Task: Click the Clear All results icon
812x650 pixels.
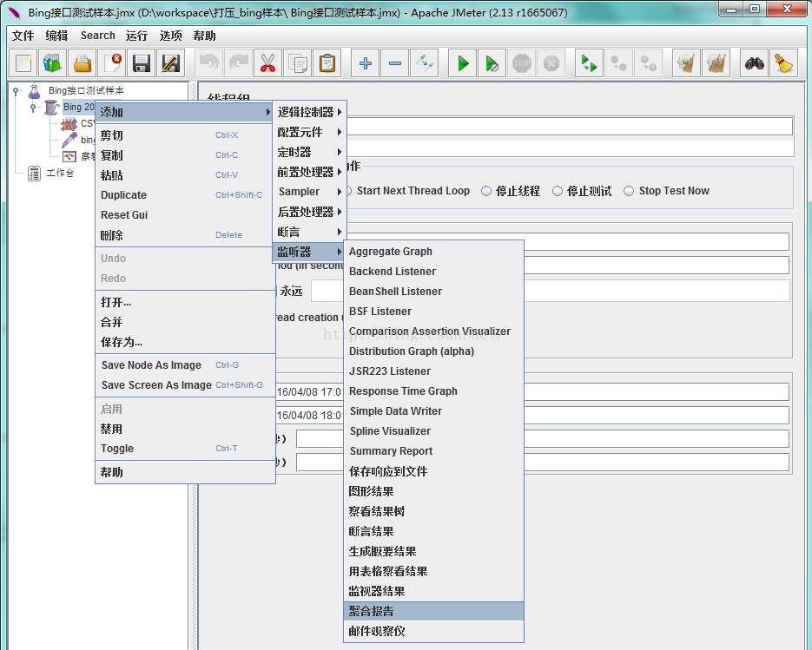Action: (716, 63)
